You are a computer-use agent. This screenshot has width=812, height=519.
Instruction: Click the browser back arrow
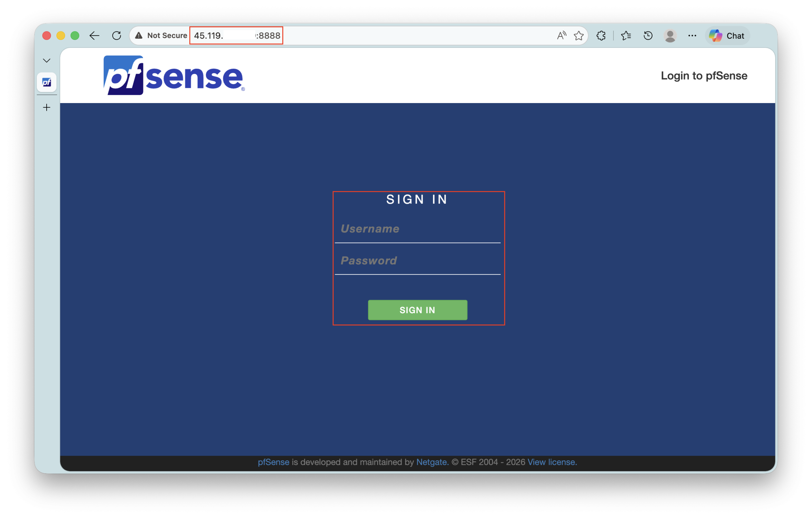coord(94,36)
